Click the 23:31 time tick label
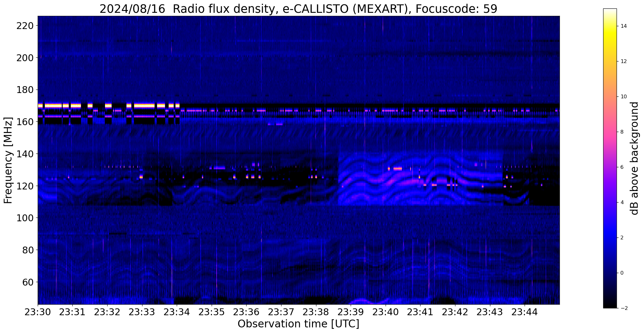 [x=73, y=312]
